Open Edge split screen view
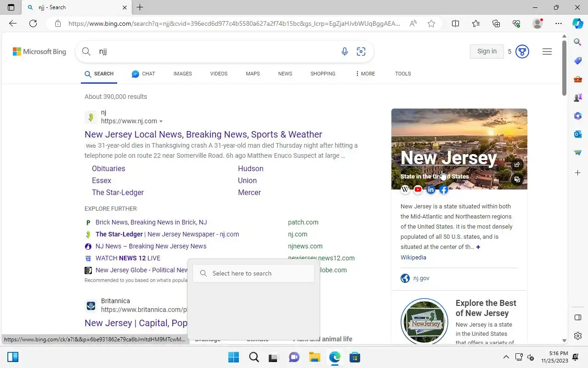 pyautogui.click(x=455, y=23)
